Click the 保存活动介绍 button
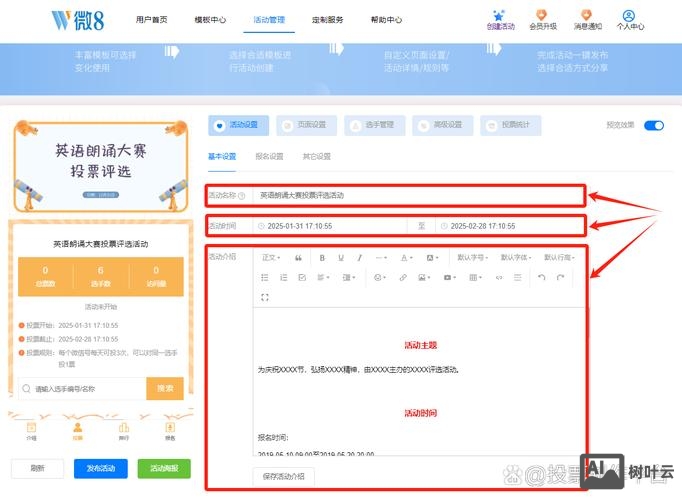The image size is (682, 500). [284, 477]
